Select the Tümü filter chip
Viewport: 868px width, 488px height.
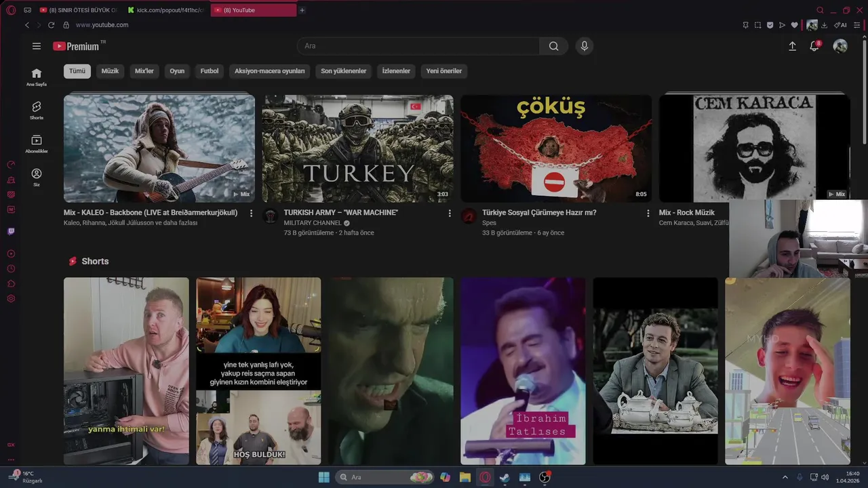(77, 71)
